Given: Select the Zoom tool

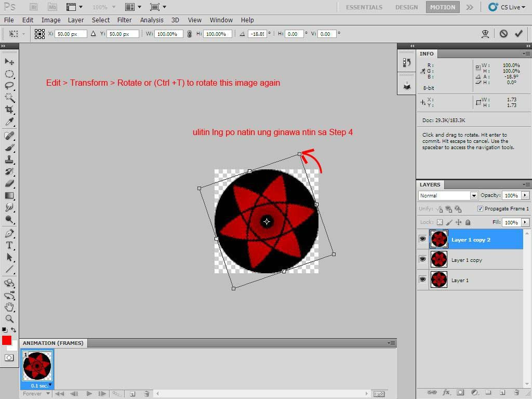Looking at the screenshot, I should [x=9, y=319].
